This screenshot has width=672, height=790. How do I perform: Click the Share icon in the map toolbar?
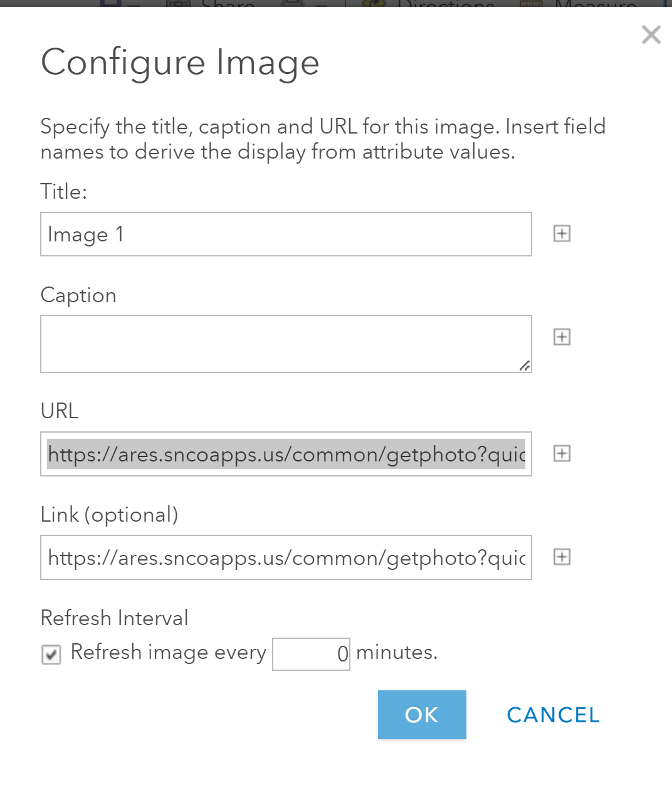click(179, 5)
